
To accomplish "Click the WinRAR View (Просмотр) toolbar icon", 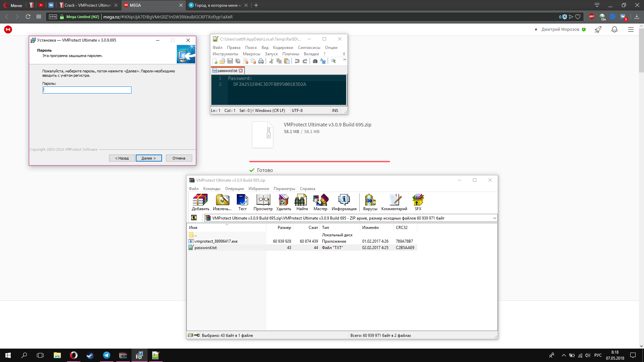I will (263, 202).
